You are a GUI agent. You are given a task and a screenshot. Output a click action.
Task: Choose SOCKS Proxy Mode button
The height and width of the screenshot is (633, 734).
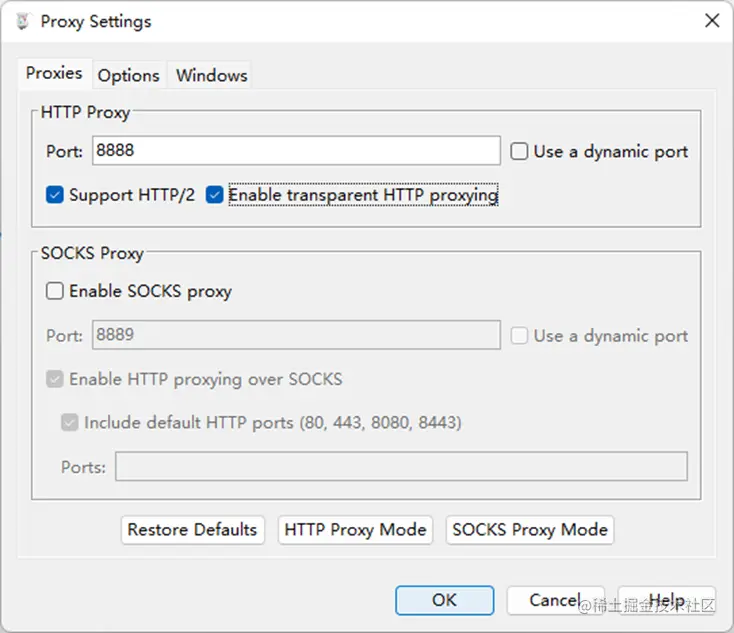530,530
